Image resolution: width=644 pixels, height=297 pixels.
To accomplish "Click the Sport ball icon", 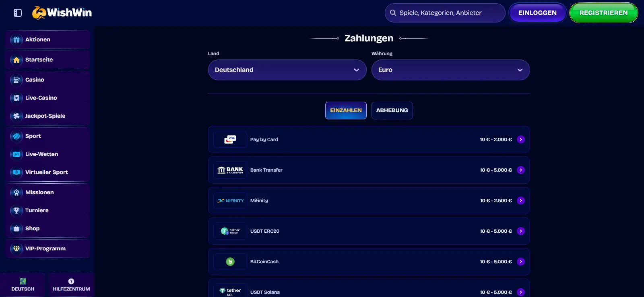I will coord(17,136).
